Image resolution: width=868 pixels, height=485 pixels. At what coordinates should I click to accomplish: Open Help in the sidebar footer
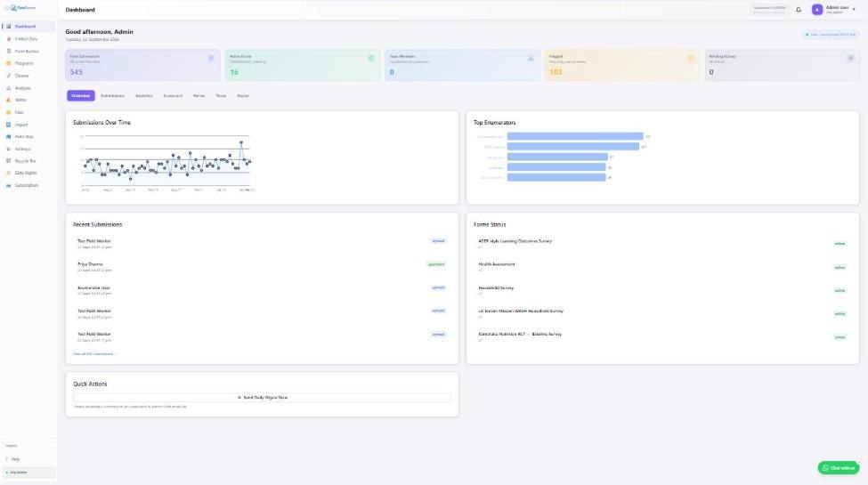tap(28, 459)
